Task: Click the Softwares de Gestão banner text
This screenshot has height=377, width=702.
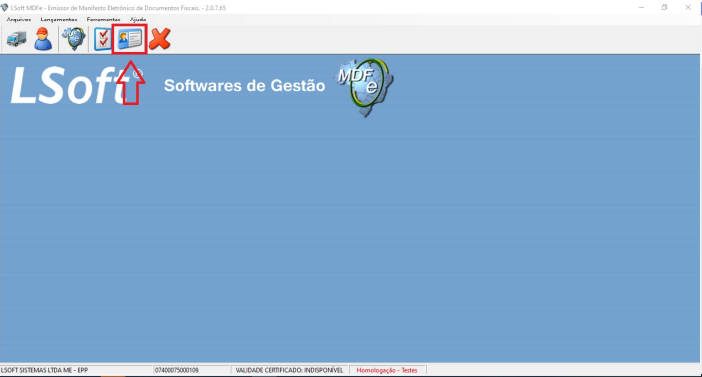Action: tap(244, 85)
